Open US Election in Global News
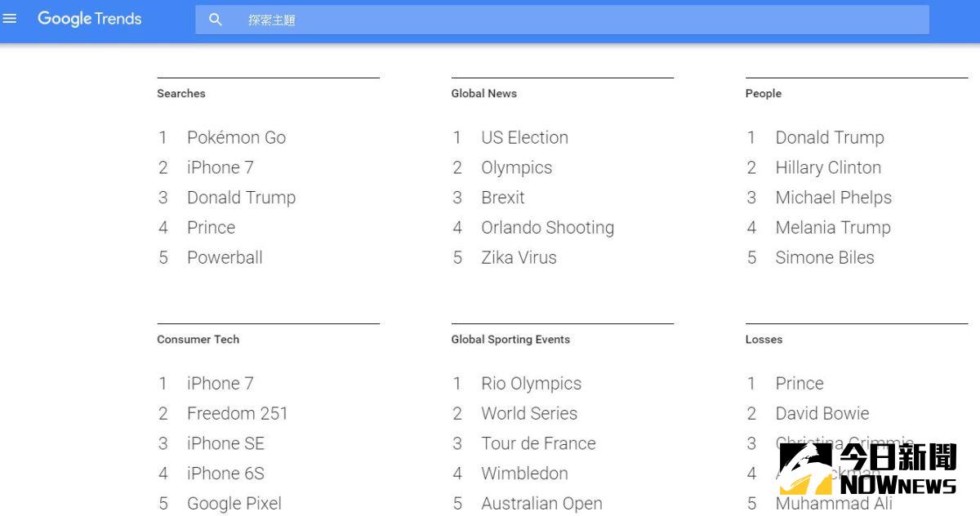980x516 pixels. pos(524,137)
